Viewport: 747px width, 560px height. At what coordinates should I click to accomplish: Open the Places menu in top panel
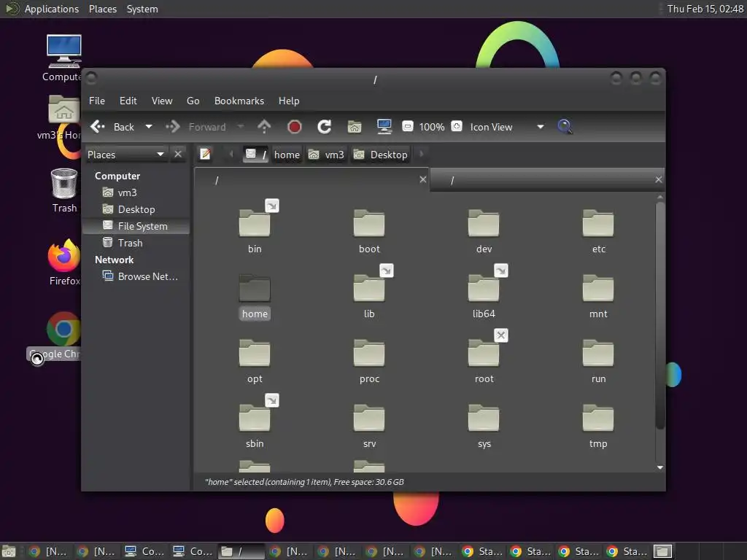(x=102, y=9)
